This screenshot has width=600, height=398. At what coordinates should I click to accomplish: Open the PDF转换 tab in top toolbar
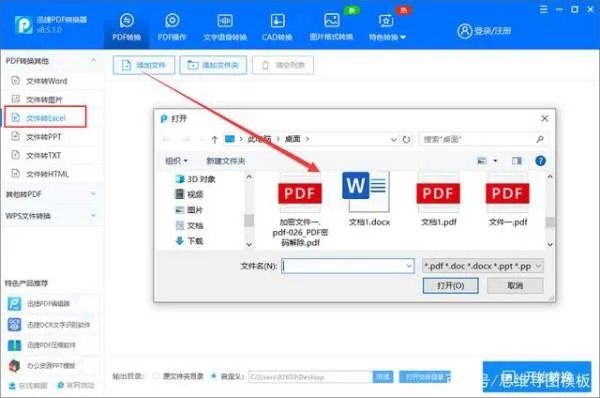(127, 27)
